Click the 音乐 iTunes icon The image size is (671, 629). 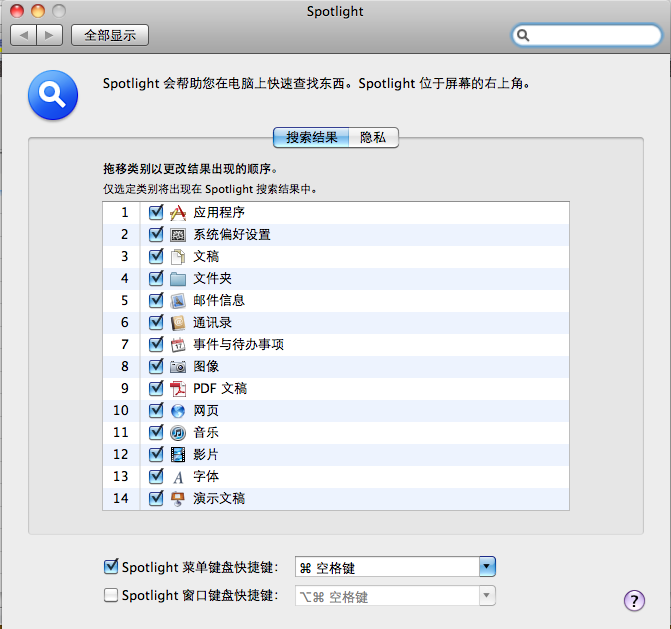tap(178, 433)
